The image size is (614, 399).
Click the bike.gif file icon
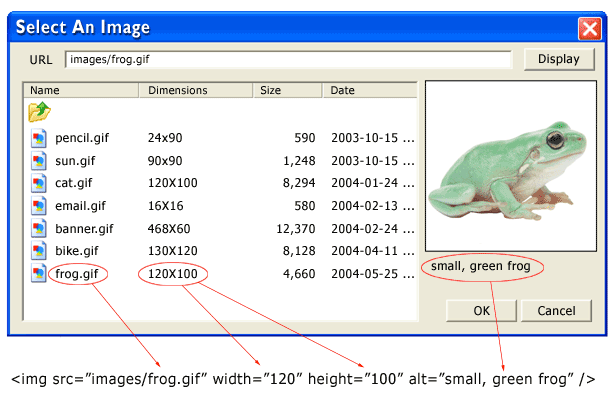tap(39, 251)
